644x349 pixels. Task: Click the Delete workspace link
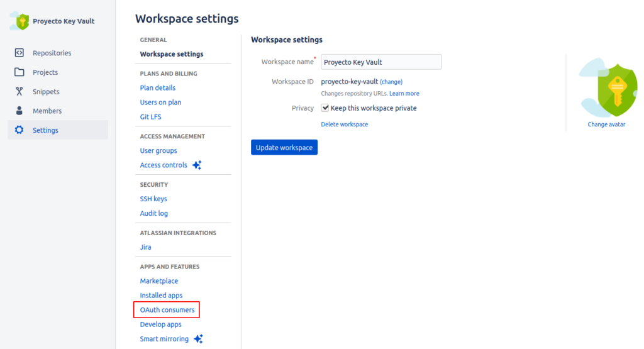pyautogui.click(x=344, y=124)
